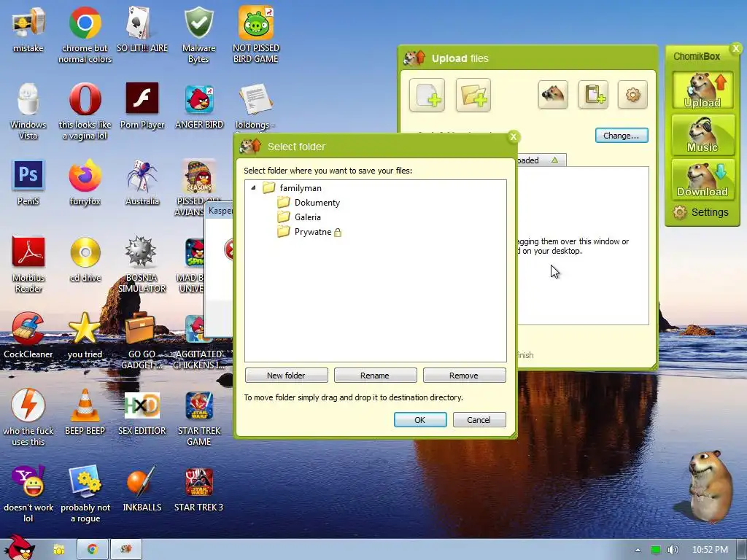The width and height of the screenshot is (747, 560).
Task: Click the volume speaker tray icon
Action: coord(673,550)
